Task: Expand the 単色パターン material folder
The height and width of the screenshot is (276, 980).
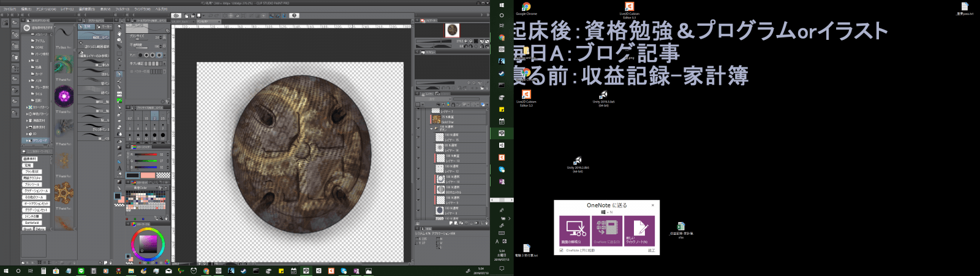Action: [27, 114]
